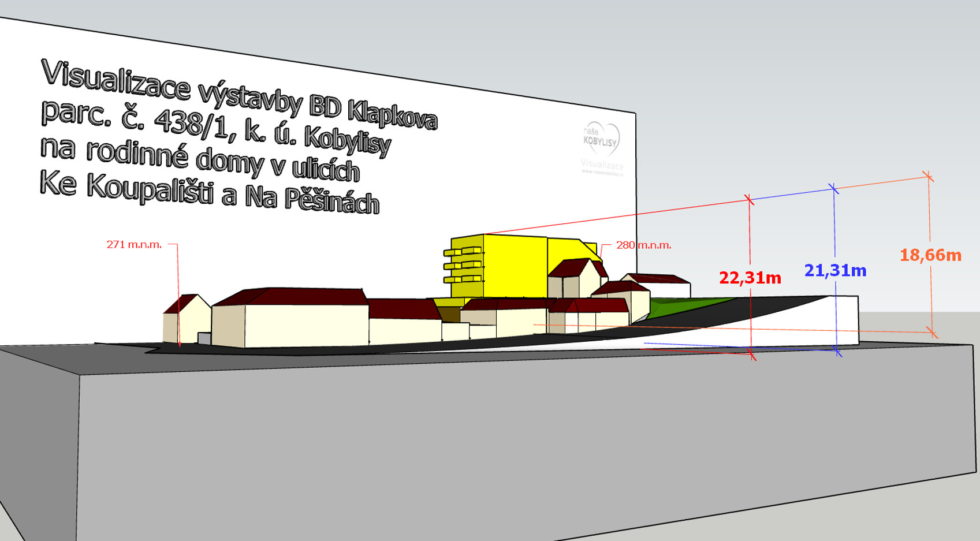
Task: Click the top tick of the blue dimension line
Action: point(833,188)
